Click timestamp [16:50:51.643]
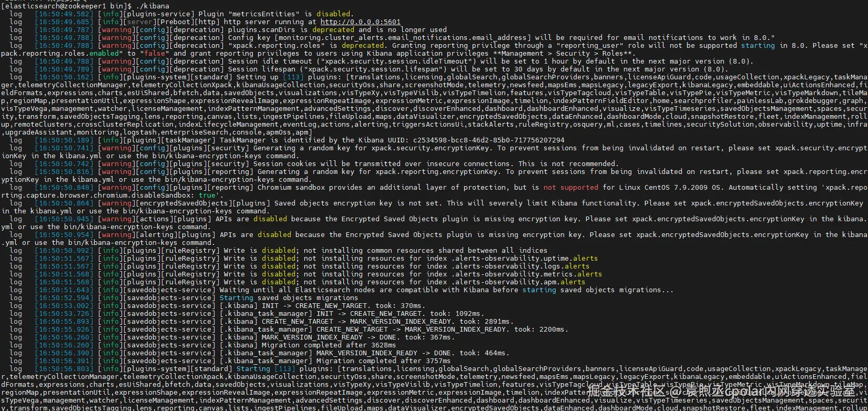Image resolution: width=868 pixels, height=411 pixels. [64, 290]
